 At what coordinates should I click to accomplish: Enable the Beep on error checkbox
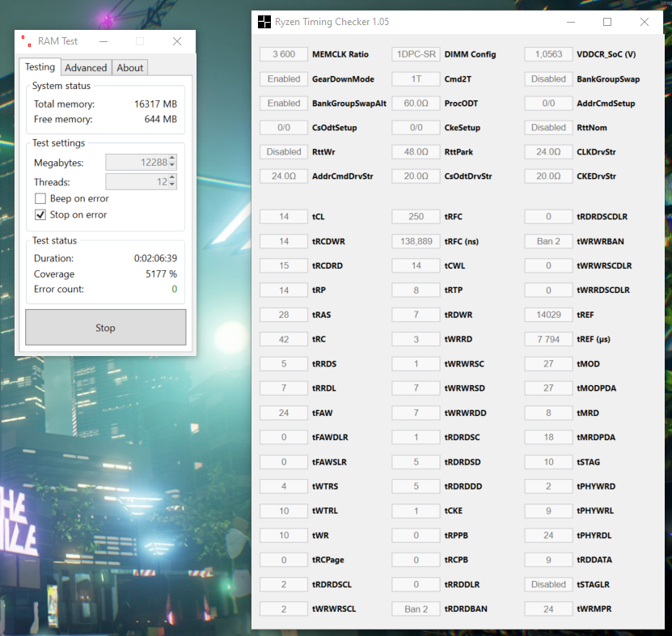coord(40,198)
